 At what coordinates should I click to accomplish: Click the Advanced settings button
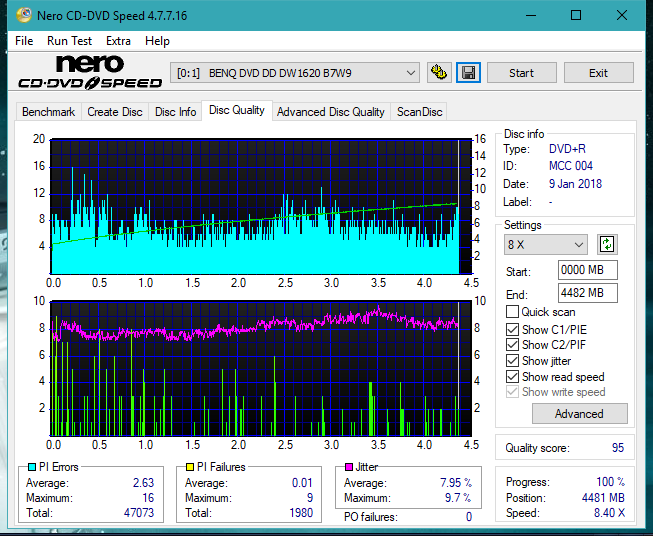(x=579, y=414)
